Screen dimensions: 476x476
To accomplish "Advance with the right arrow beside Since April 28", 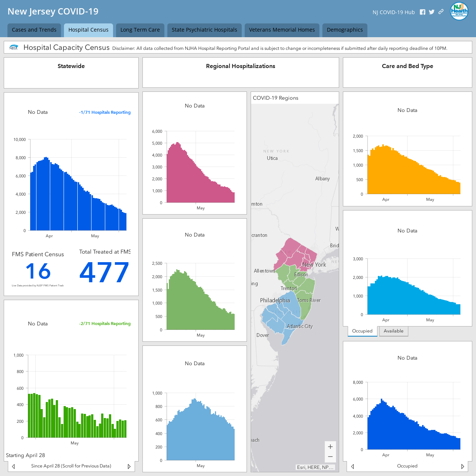I will click(x=129, y=466).
